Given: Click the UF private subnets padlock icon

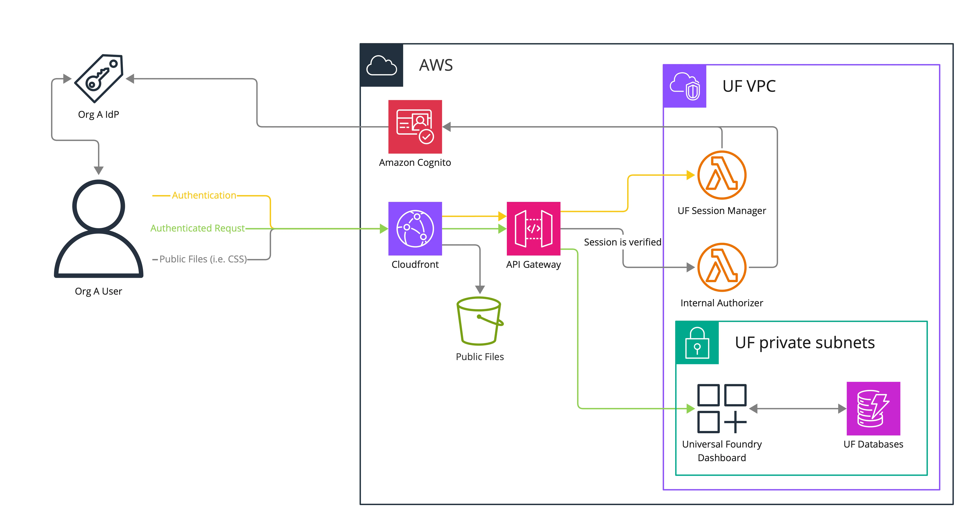Looking at the screenshot, I should pos(697,343).
